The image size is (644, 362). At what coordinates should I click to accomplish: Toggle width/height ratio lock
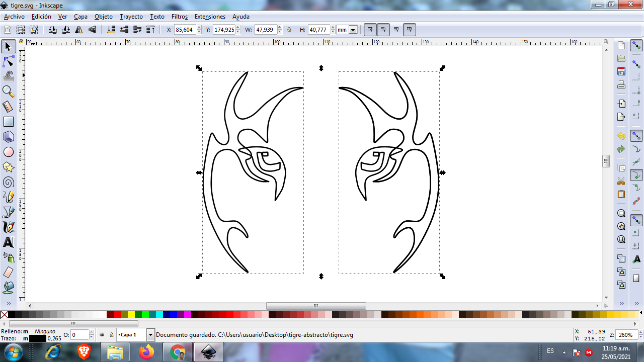(x=289, y=30)
